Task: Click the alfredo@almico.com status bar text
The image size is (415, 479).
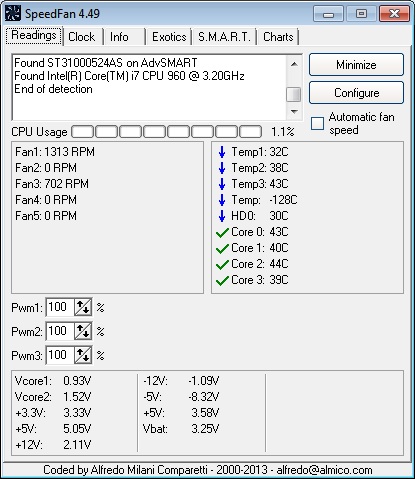Action: point(324,470)
